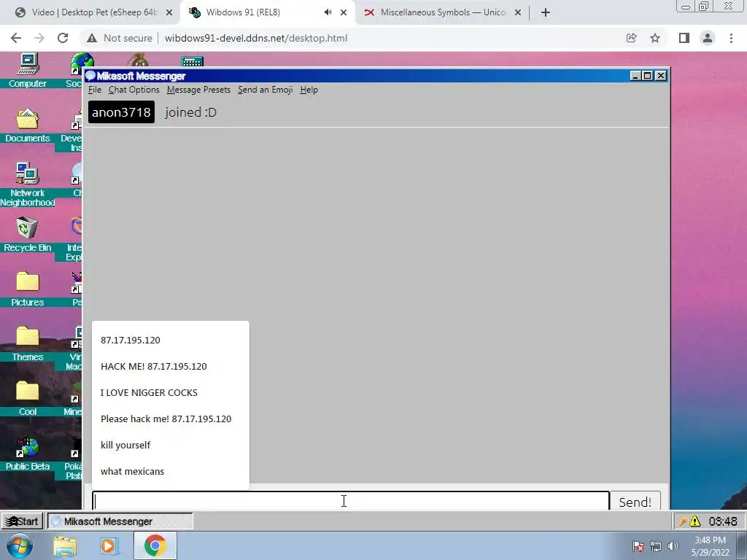Close the Miscellaneous Symbols tab
This screenshot has width=747, height=560.
(518, 12)
